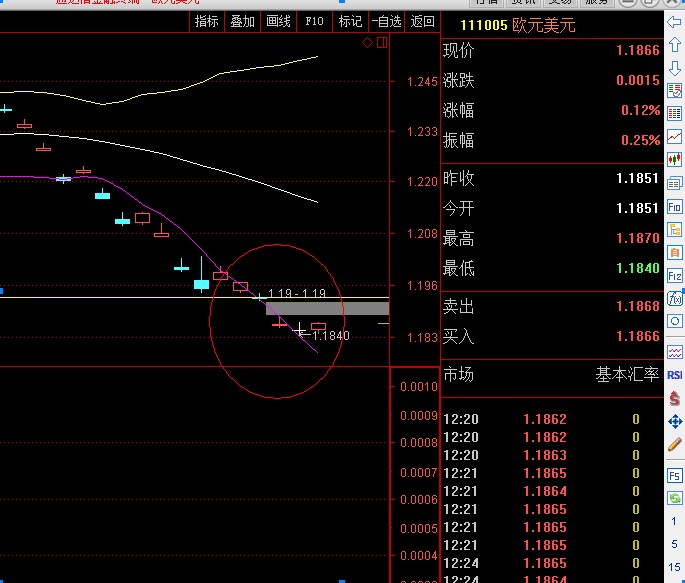Viewport: 685px width, 583px height.
Task: Open the 指标 indicator menu
Action: tap(206, 21)
